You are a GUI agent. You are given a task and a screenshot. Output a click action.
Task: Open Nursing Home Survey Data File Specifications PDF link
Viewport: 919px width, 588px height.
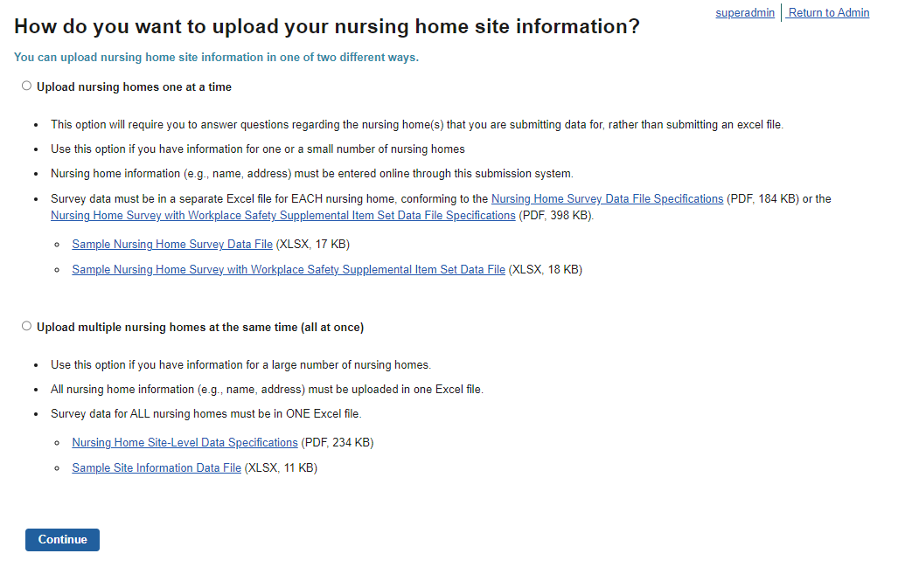[x=607, y=199]
